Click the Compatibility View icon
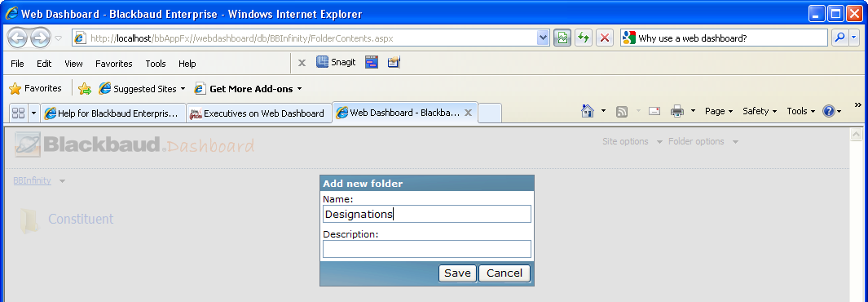 [x=562, y=38]
